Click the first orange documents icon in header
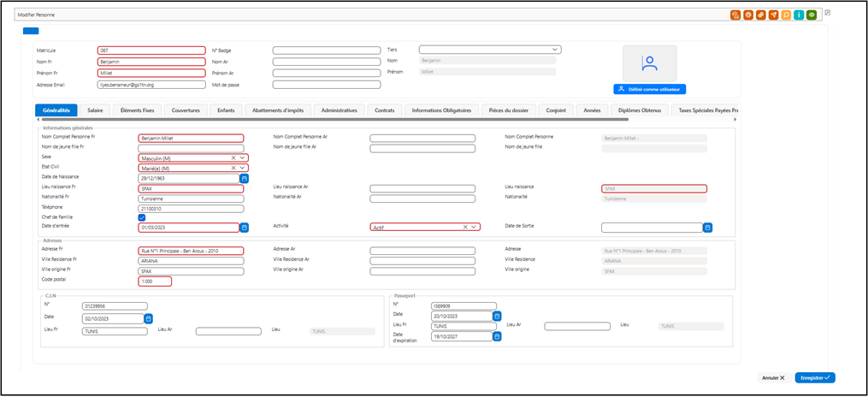The image size is (868, 397). tap(735, 15)
